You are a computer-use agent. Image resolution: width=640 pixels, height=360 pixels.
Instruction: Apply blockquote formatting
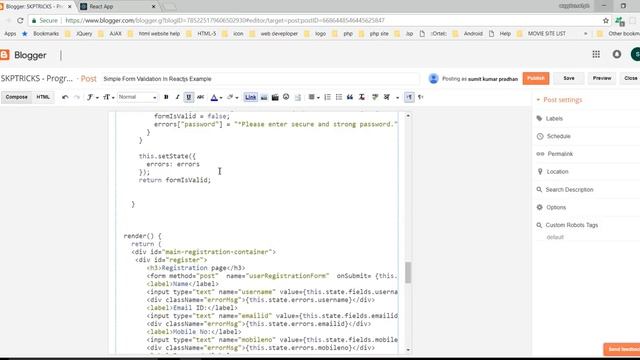(350, 97)
